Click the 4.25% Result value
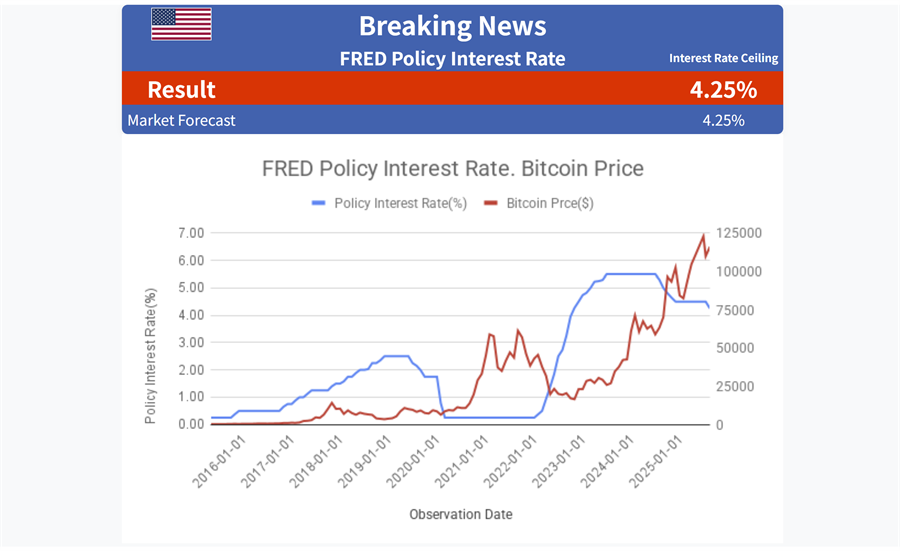This screenshot has height=551, width=900. [723, 89]
